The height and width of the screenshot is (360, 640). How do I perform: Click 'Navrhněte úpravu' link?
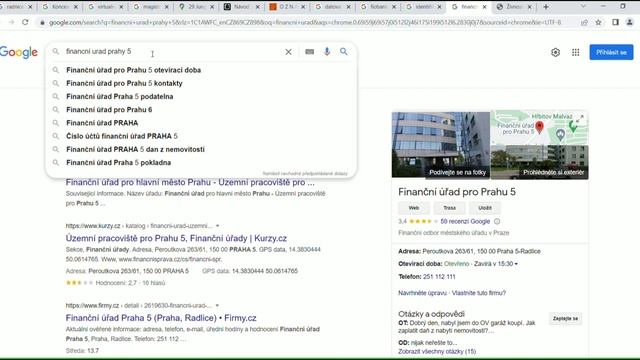pyautogui.click(x=422, y=293)
